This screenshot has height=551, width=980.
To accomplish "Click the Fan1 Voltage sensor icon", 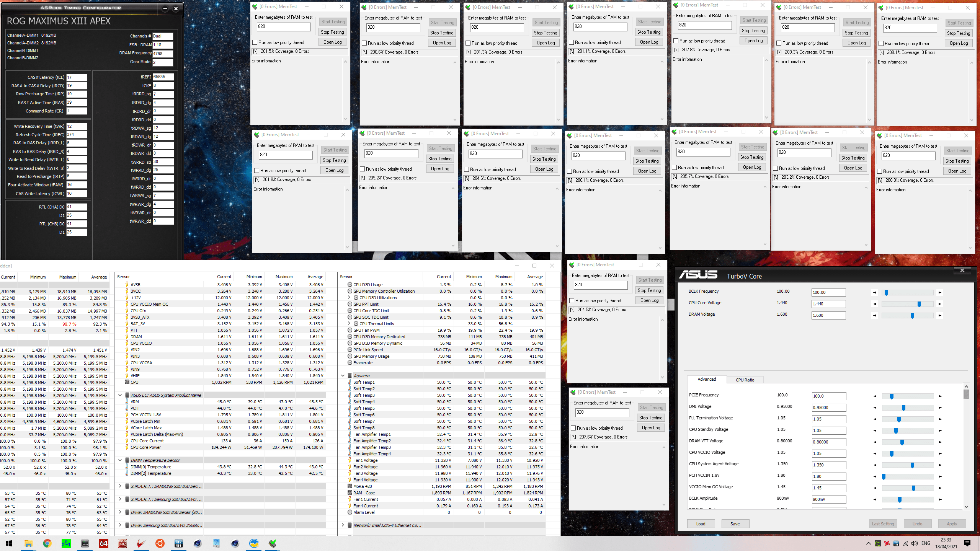I will click(x=350, y=460).
